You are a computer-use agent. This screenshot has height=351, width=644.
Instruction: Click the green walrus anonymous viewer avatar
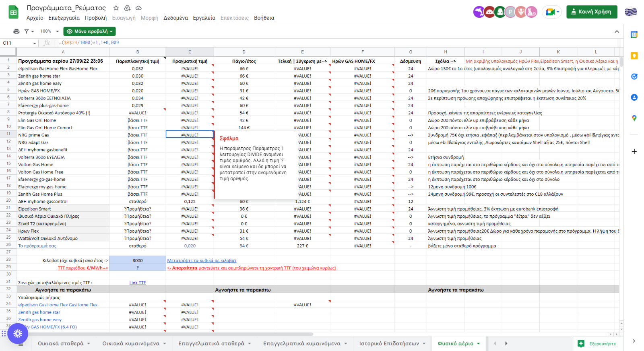[x=500, y=12]
